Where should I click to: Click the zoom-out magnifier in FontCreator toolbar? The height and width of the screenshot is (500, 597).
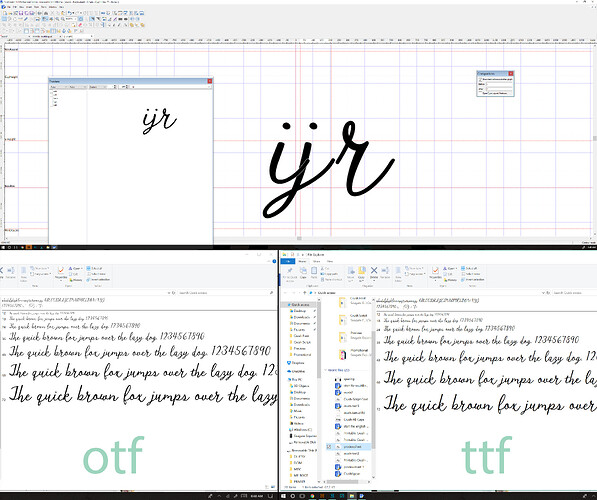point(62,19)
